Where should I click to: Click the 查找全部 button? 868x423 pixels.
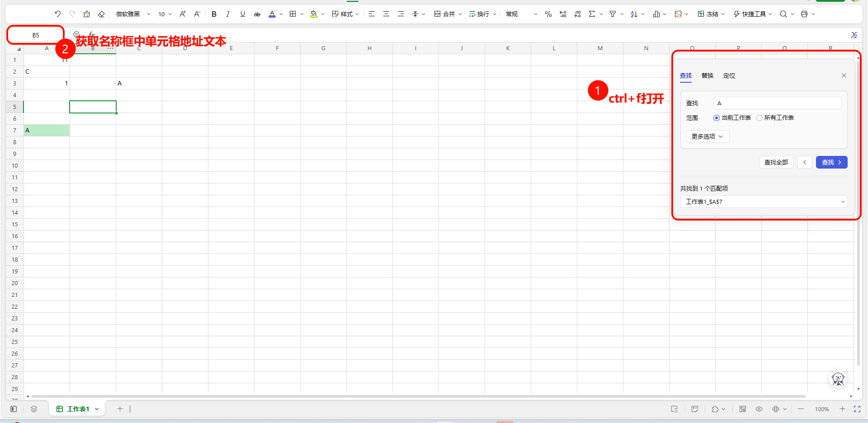(776, 162)
